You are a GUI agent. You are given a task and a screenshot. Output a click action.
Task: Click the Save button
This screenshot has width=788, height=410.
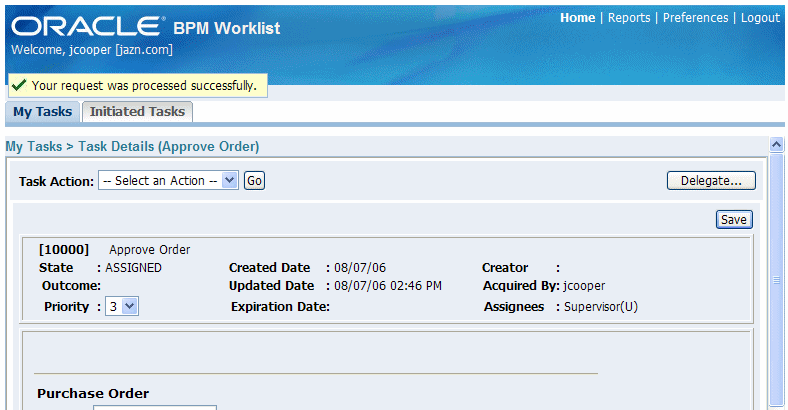[x=734, y=220]
